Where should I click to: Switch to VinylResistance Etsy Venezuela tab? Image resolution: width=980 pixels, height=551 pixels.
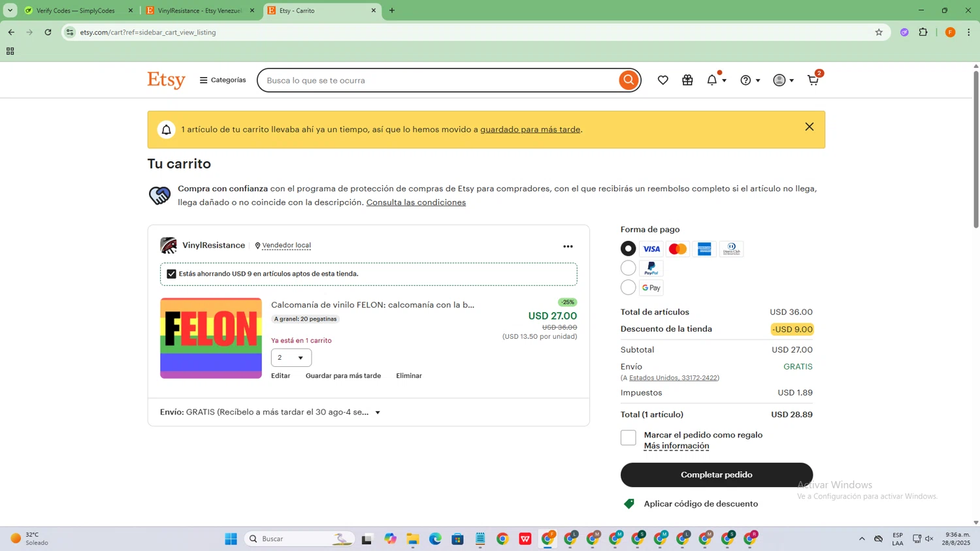(199, 10)
